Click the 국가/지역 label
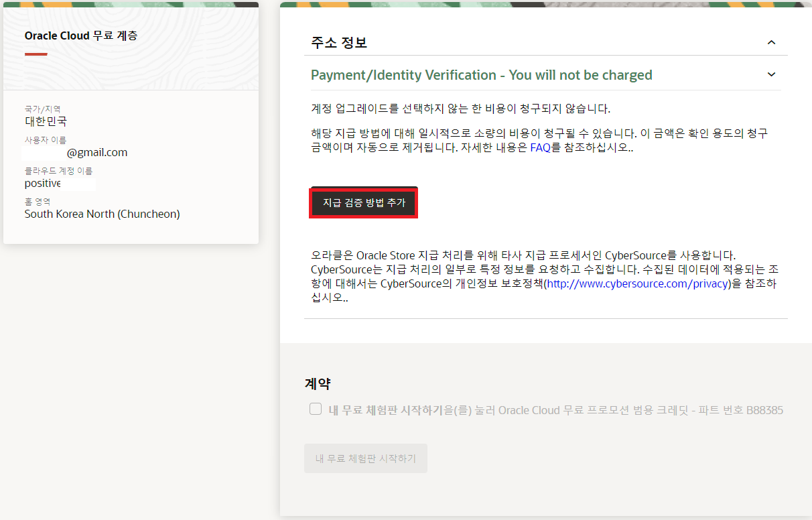 [x=43, y=109]
